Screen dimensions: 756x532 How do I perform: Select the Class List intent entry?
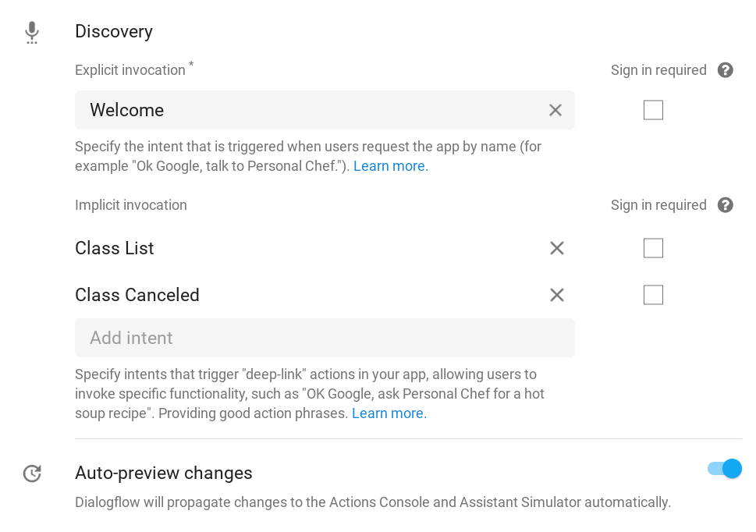115,248
